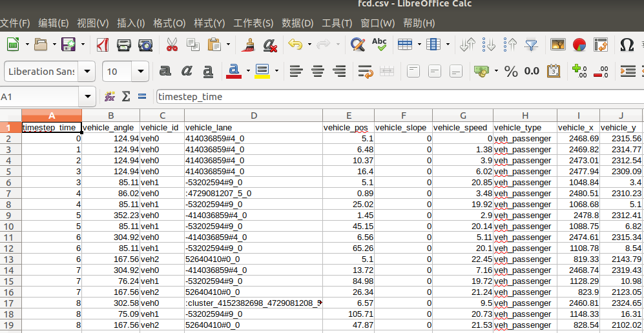This screenshot has width=644, height=333.
Task: Open the 数据(D) menu
Action: point(298,23)
